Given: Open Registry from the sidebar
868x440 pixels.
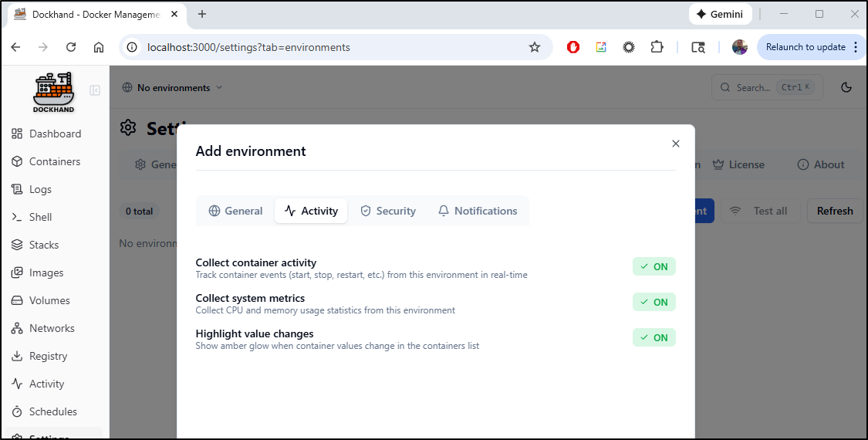Looking at the screenshot, I should 48,356.
